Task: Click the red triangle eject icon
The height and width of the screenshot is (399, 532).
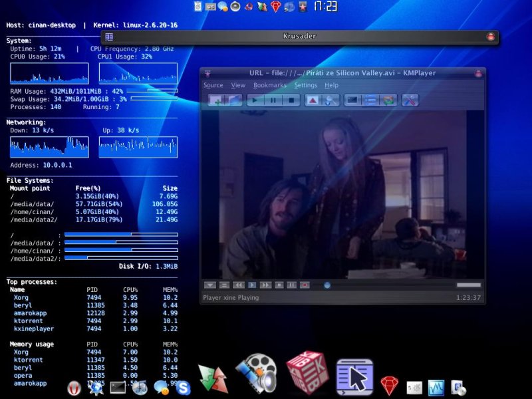Action: [x=313, y=100]
